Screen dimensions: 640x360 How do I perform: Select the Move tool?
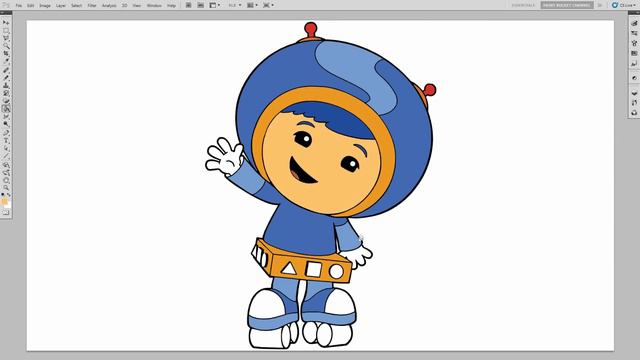(6, 23)
